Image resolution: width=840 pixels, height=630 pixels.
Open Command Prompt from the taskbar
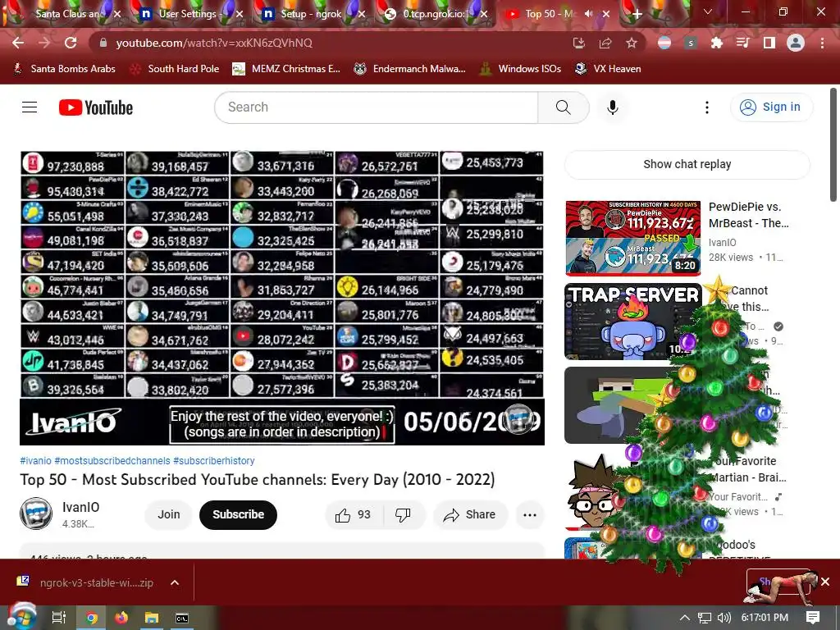coord(182,618)
